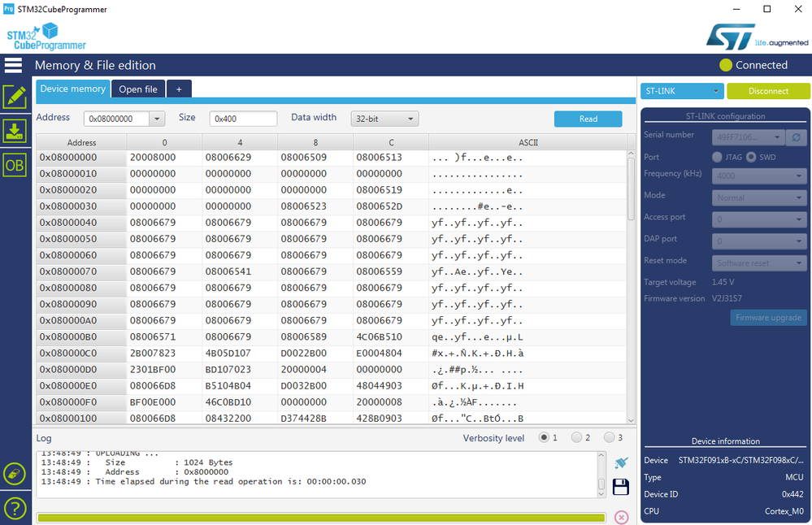This screenshot has height=525, width=812.
Task: Click in the Size input field
Action: [x=243, y=119]
